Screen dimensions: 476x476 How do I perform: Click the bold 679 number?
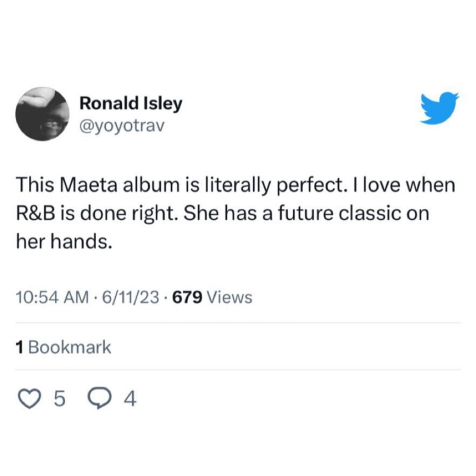187,297
